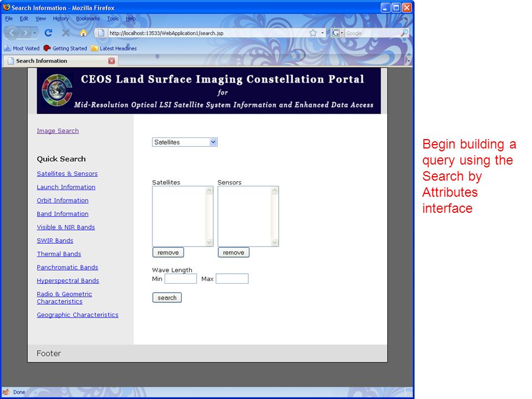Open Satellites & Sensors quick search

(x=67, y=173)
